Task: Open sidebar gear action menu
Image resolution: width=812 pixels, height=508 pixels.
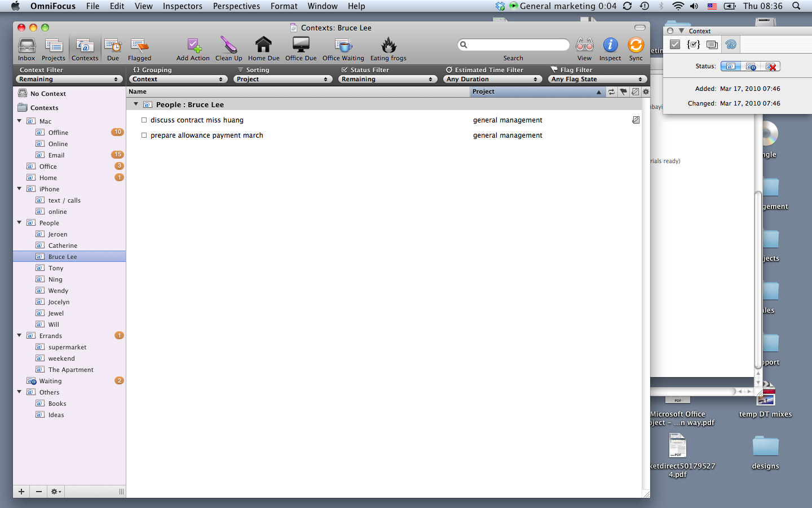Action: point(56,492)
